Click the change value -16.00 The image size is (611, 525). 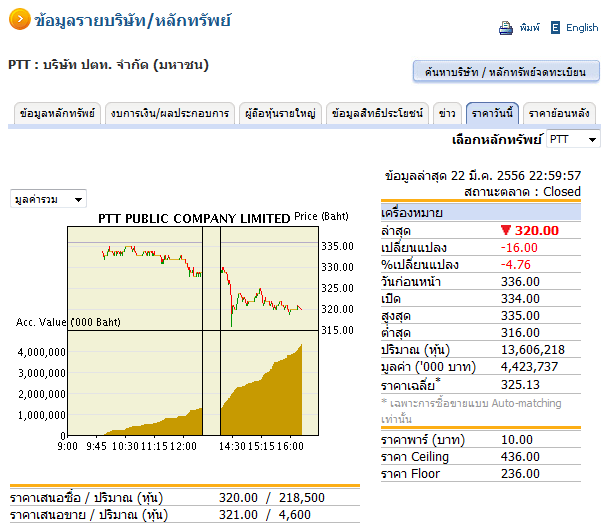(x=519, y=248)
